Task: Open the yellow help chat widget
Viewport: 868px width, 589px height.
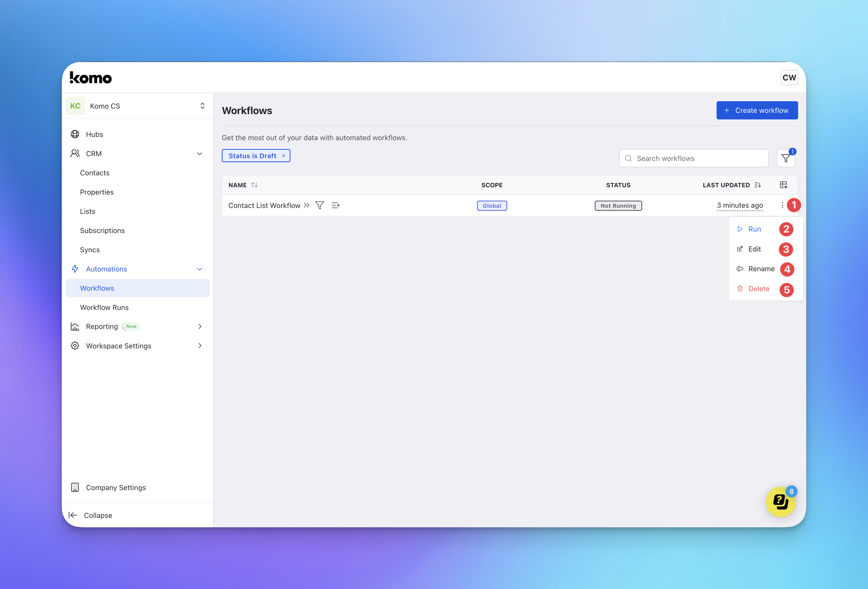Action: 780,502
